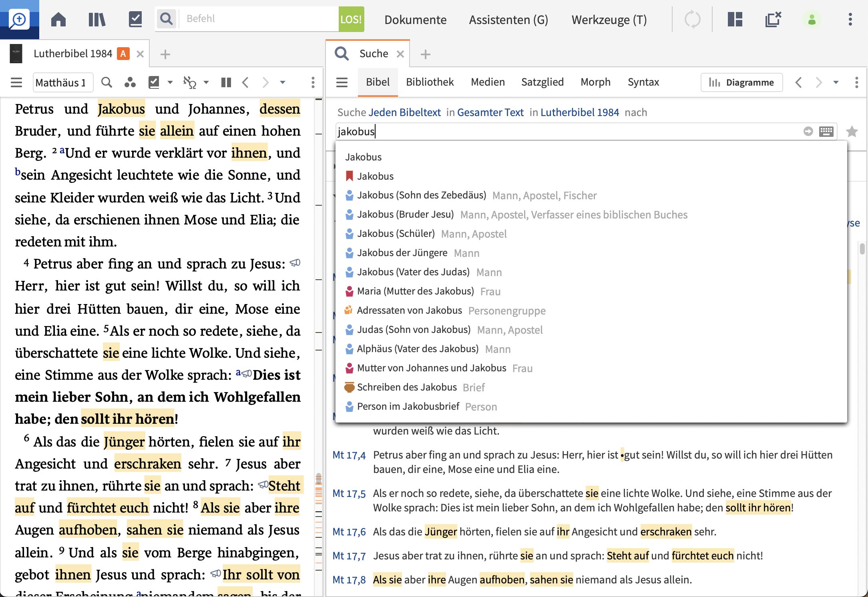
Task: Go forward in Suche panel history
Action: [x=818, y=82]
